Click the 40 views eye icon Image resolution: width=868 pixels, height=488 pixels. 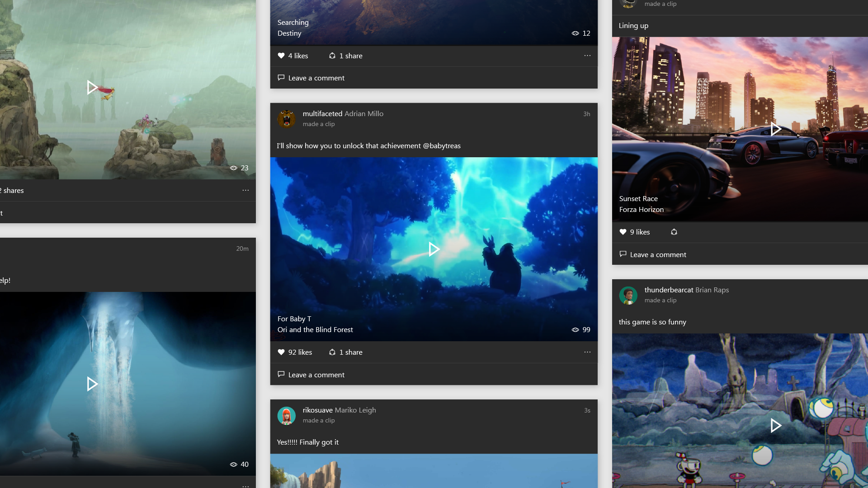coord(233,465)
